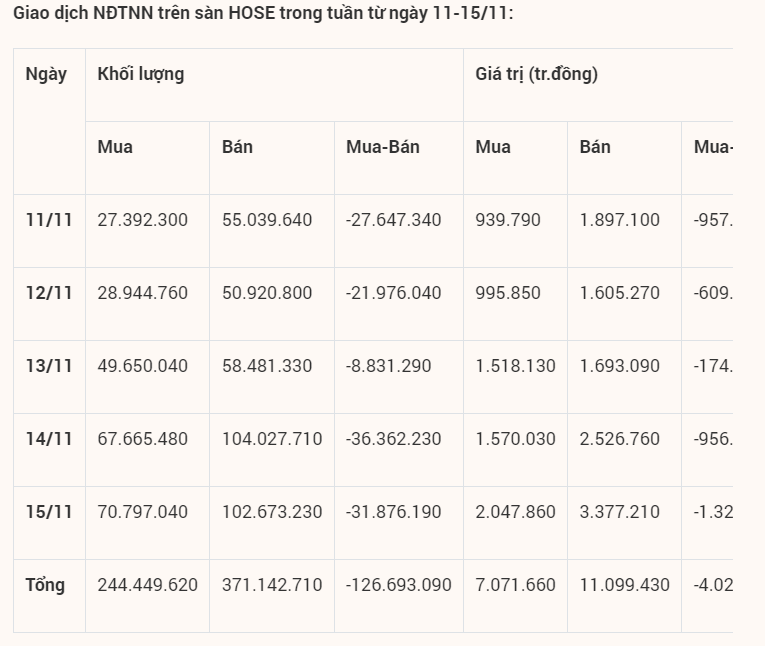Click the Khối lượng header cell
Screen dimensions: 765x646
(141, 74)
